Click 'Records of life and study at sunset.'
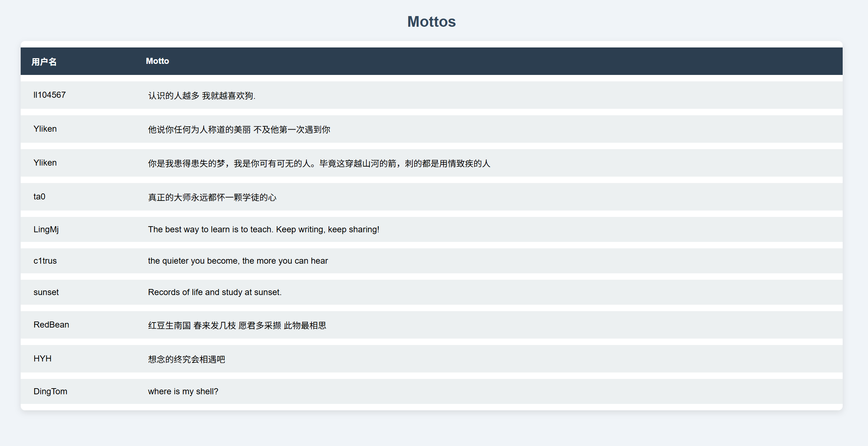868x446 pixels. (214, 292)
